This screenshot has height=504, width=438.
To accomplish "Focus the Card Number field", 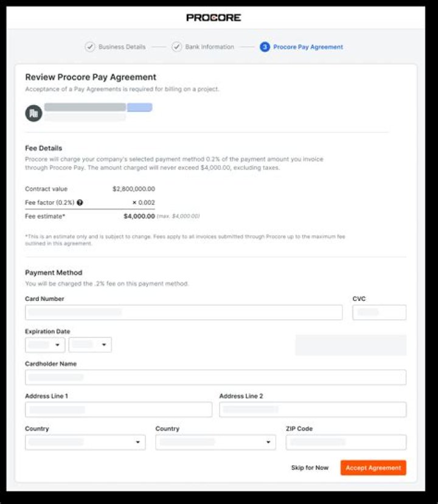I will 184,312.
